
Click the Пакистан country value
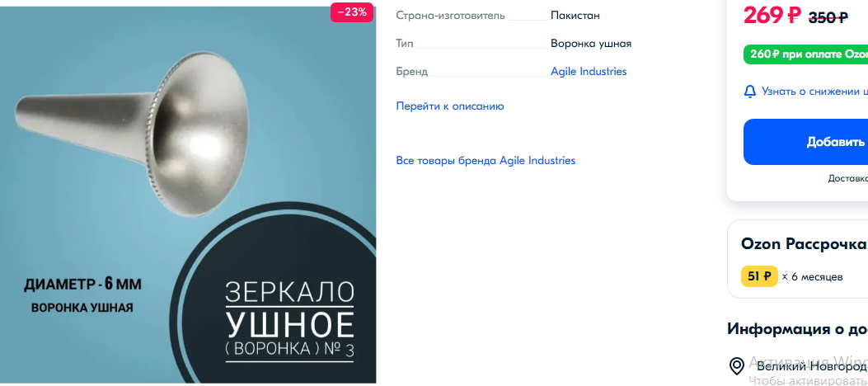click(x=575, y=16)
